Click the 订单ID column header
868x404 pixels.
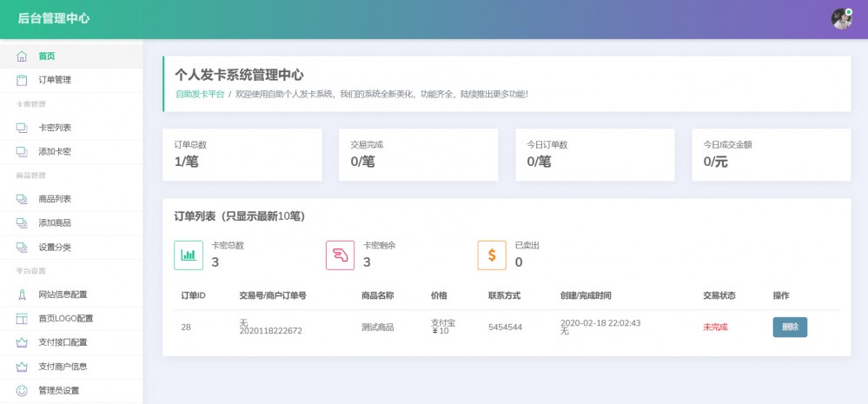point(193,295)
